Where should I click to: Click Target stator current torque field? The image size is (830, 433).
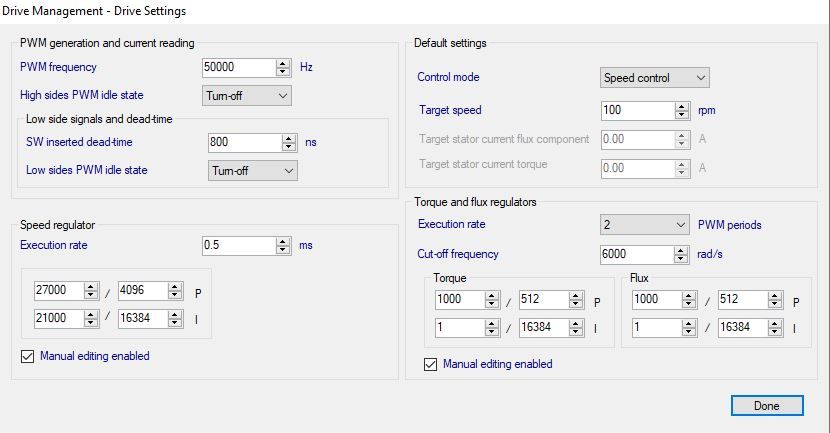point(638,169)
